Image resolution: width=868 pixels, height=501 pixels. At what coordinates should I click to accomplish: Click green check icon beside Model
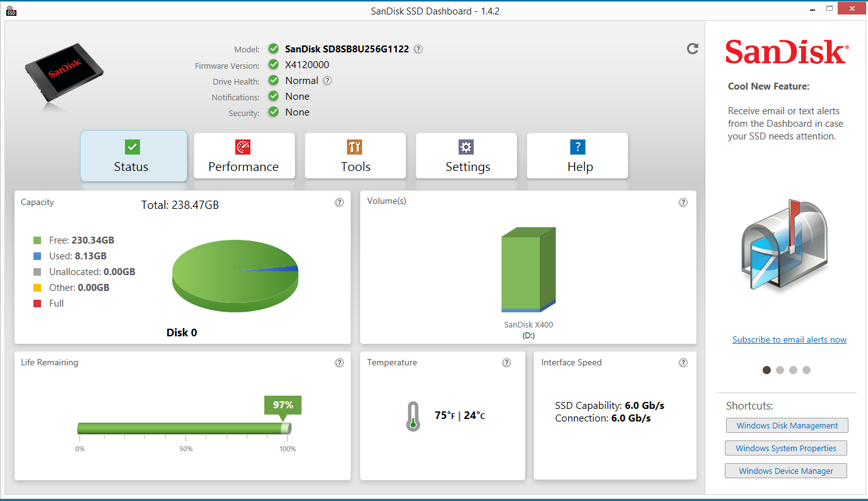click(273, 49)
